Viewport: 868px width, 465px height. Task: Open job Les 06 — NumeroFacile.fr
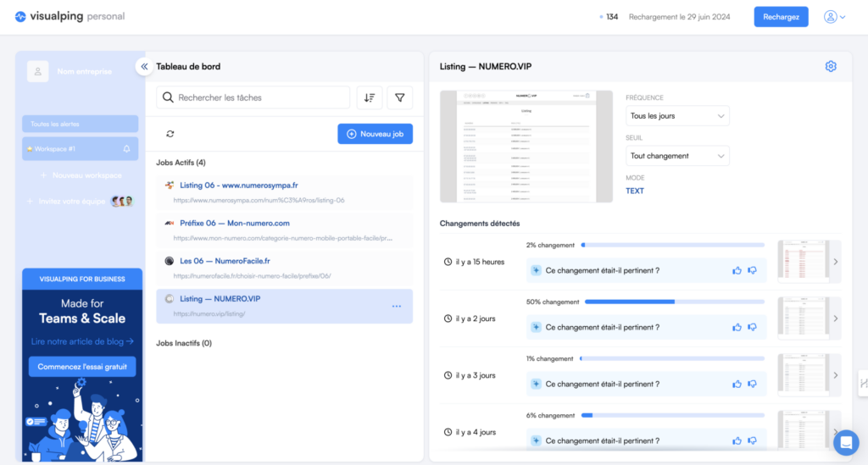click(x=284, y=268)
